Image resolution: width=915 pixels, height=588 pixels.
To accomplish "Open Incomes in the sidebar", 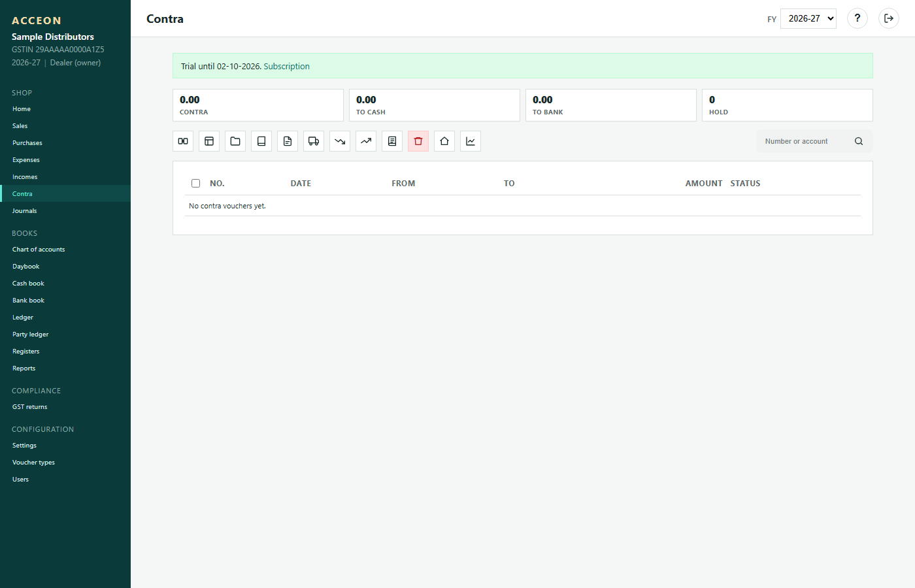I will [65, 177].
